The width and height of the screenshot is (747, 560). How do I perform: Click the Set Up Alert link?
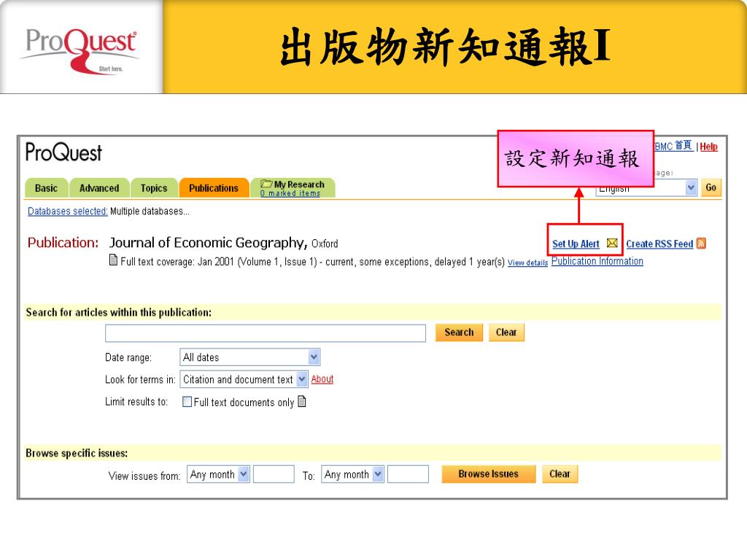coord(576,244)
